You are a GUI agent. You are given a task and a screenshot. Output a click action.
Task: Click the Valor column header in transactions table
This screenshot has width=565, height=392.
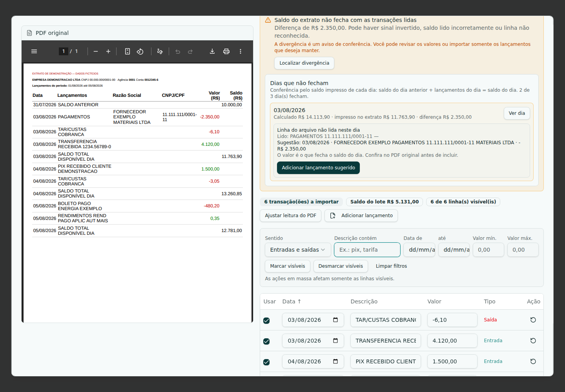pos(434,301)
